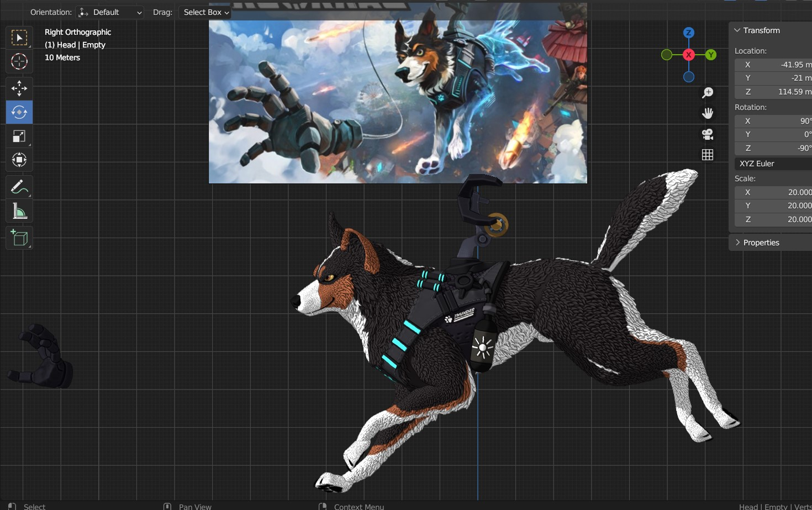812x510 pixels.
Task: Open the Drag Select Box dropdown
Action: pos(205,12)
